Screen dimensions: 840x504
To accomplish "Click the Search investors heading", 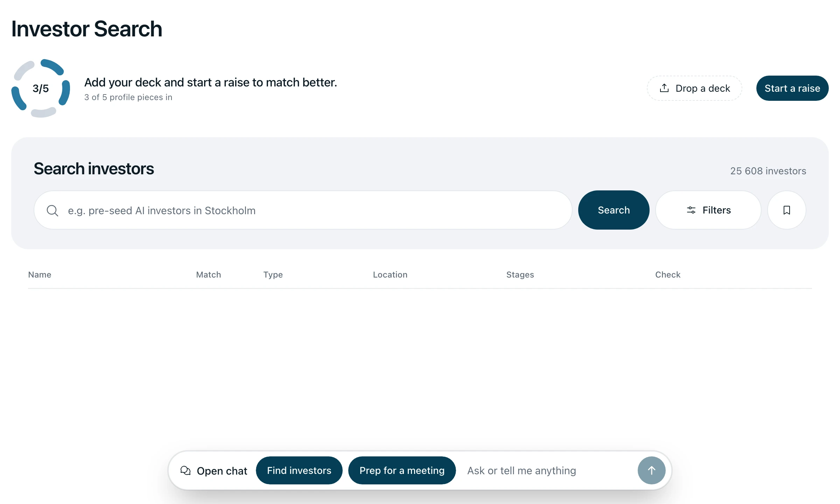I will click(93, 169).
